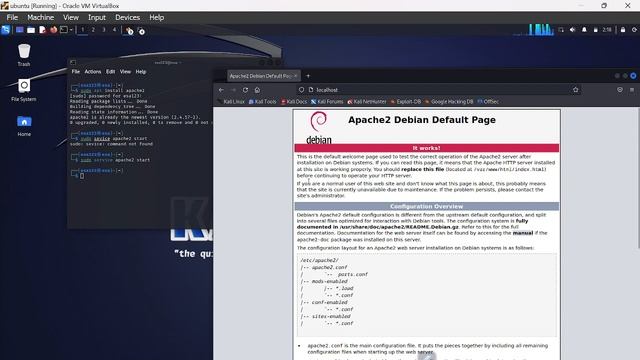Open the VirtualBox Help menu

pos(157,18)
